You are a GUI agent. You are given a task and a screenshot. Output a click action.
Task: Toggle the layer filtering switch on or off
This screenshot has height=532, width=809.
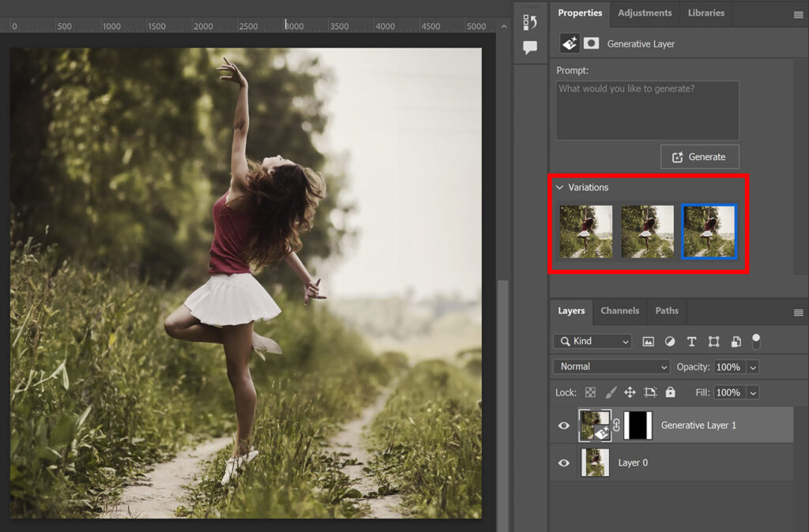click(x=756, y=341)
